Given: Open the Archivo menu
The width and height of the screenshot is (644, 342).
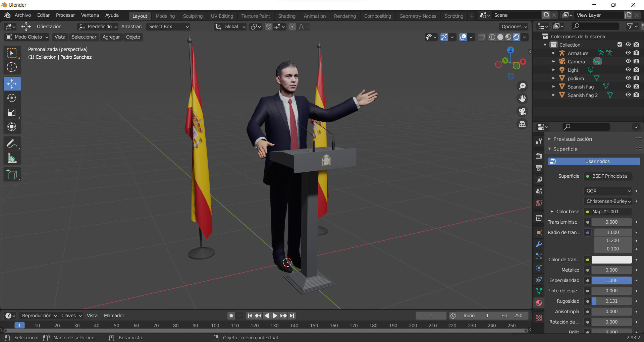Looking at the screenshot, I should click(23, 15).
